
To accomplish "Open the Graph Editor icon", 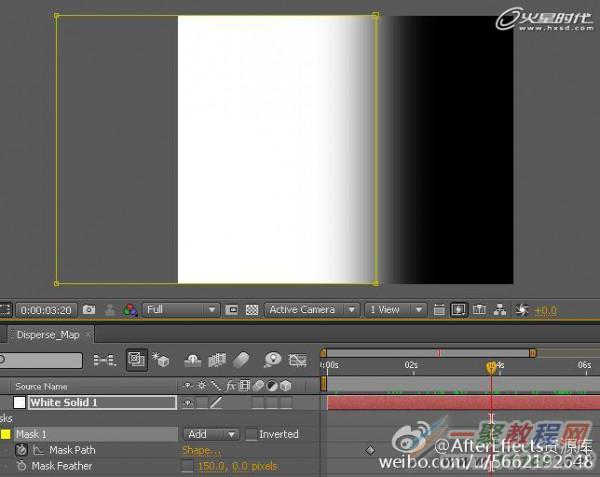I will [x=297, y=360].
